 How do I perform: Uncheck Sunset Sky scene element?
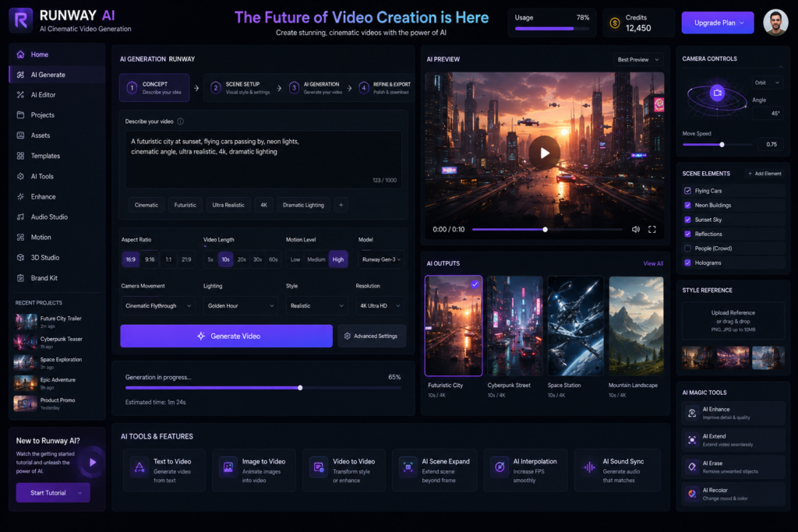tap(687, 220)
